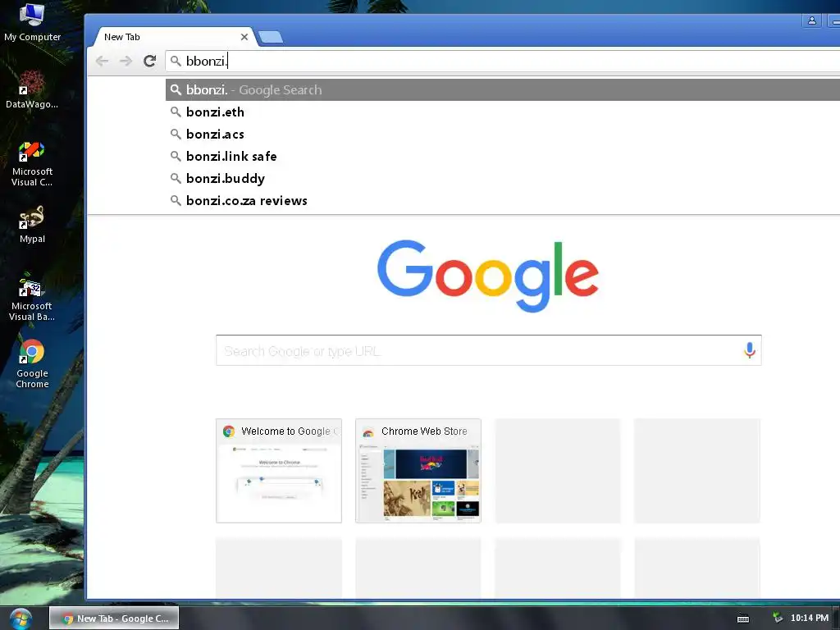Choose the 'bbonzi. - Google Search' suggestion

503,90
